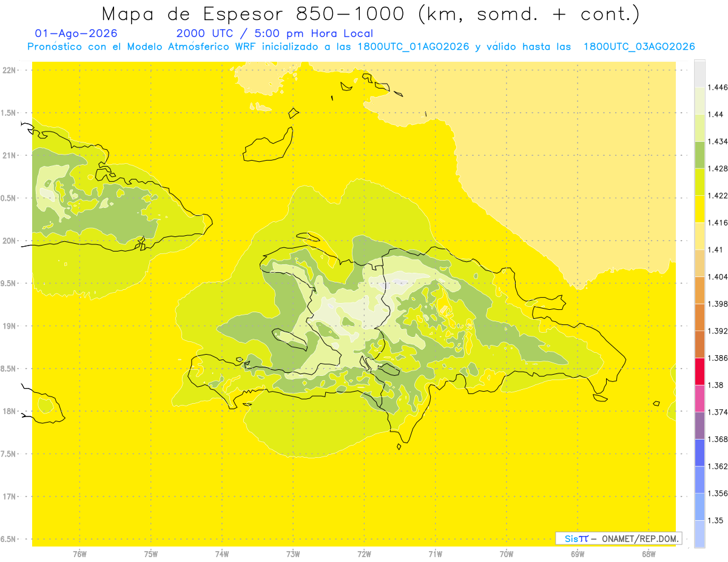Click the legend value '1.38'

(x=716, y=385)
